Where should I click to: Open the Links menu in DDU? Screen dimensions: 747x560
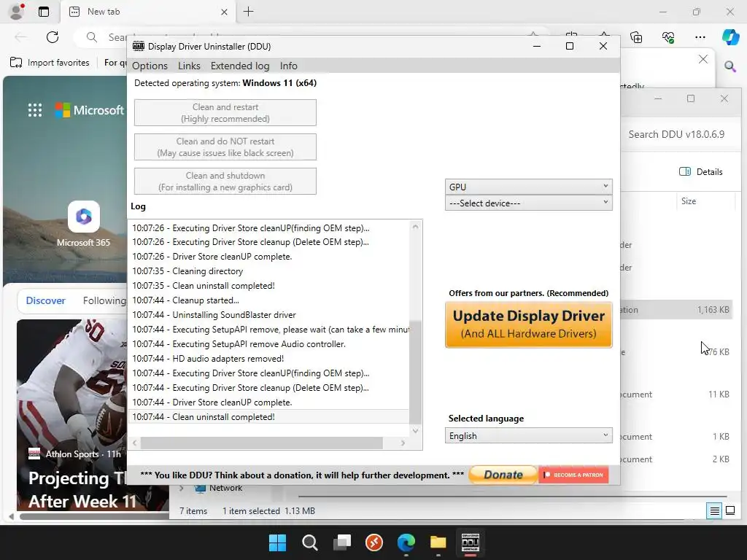(189, 66)
